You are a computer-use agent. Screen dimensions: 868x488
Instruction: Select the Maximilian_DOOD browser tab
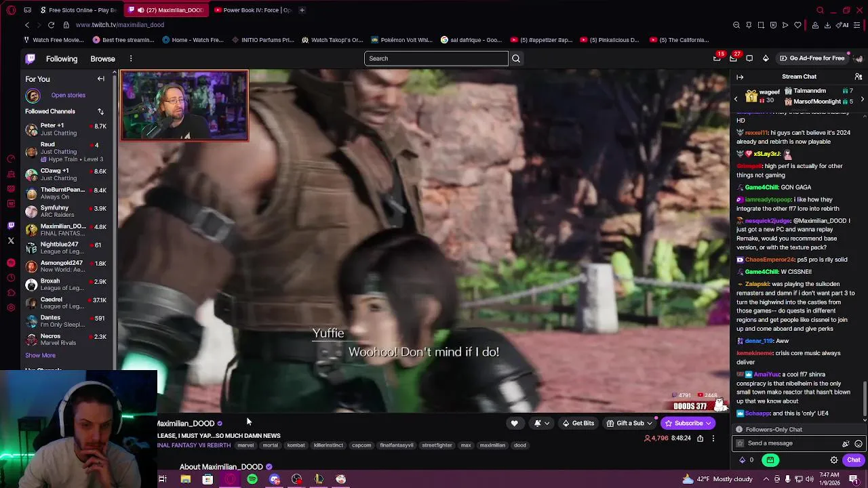(166, 10)
